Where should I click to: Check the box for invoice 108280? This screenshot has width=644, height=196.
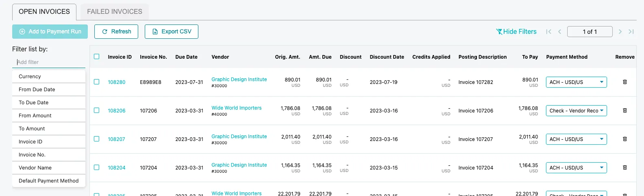point(96,81)
